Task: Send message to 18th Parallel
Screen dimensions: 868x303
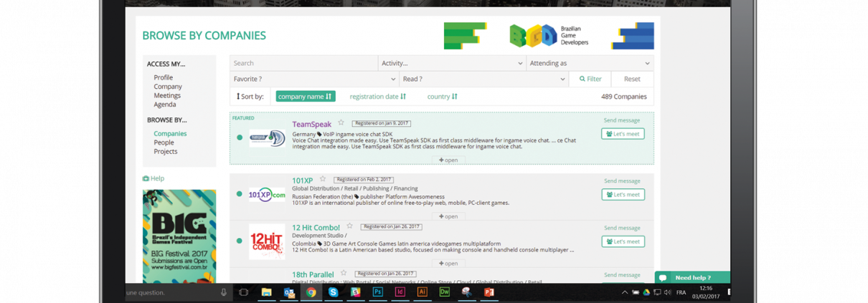Action: tap(622, 275)
